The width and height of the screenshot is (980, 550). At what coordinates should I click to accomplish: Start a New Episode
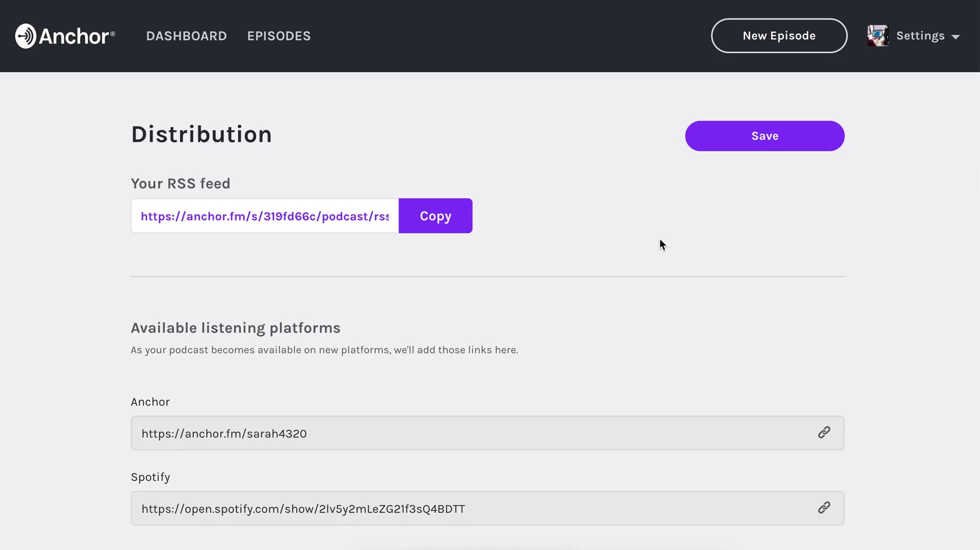(778, 36)
